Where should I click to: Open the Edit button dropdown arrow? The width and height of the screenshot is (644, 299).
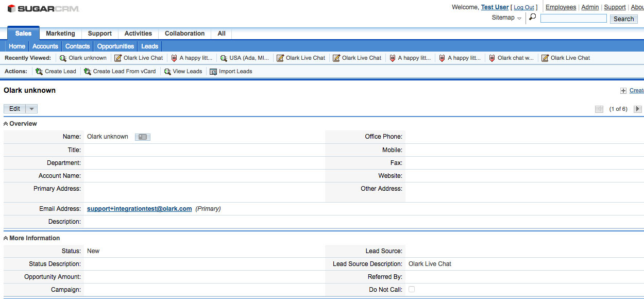point(31,109)
